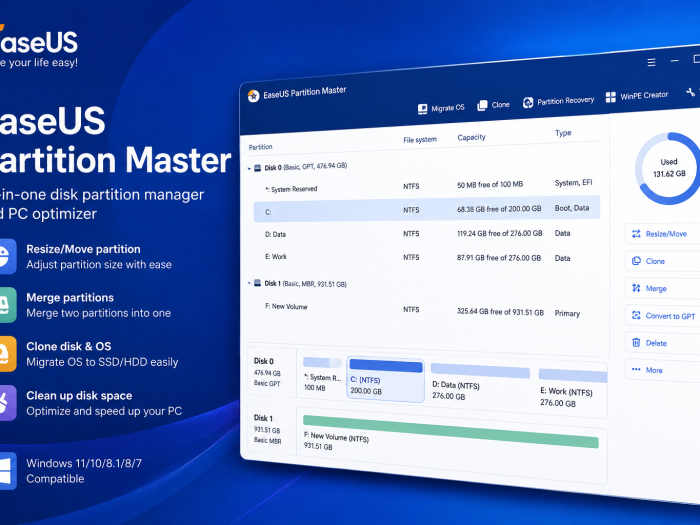
Task: Click the Clone disk & OS feature icon
Action: pos(6,354)
